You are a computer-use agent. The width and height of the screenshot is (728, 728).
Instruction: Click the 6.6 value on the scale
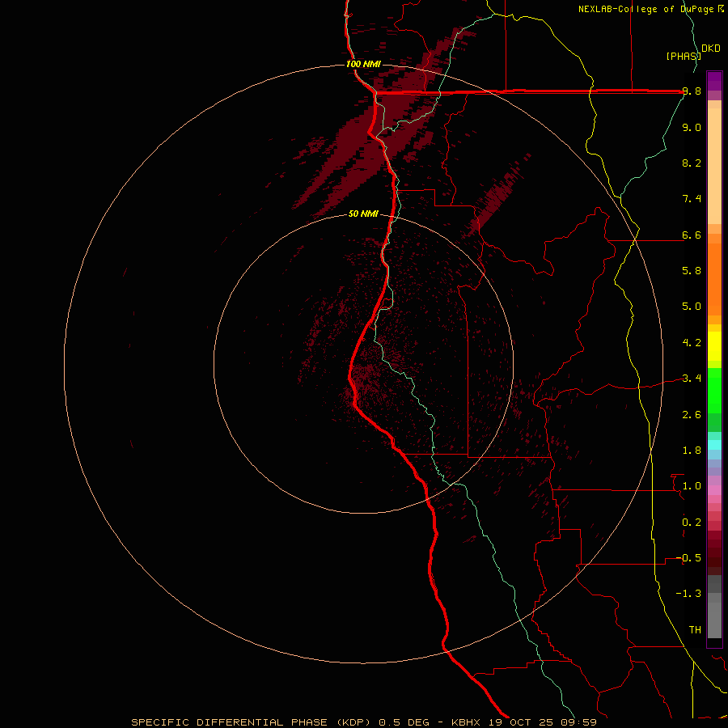coord(692,235)
